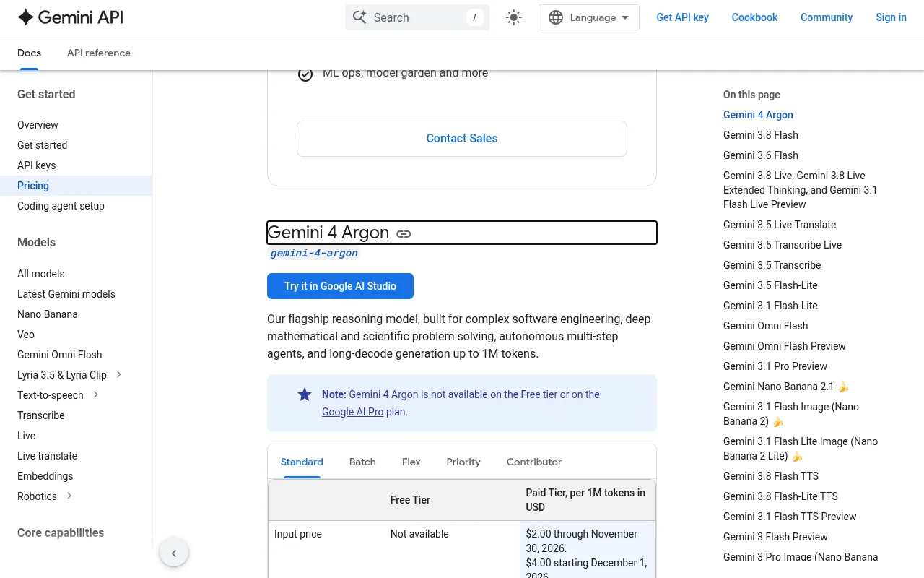Select the Flex pricing tab
924x578 pixels.
point(411,462)
